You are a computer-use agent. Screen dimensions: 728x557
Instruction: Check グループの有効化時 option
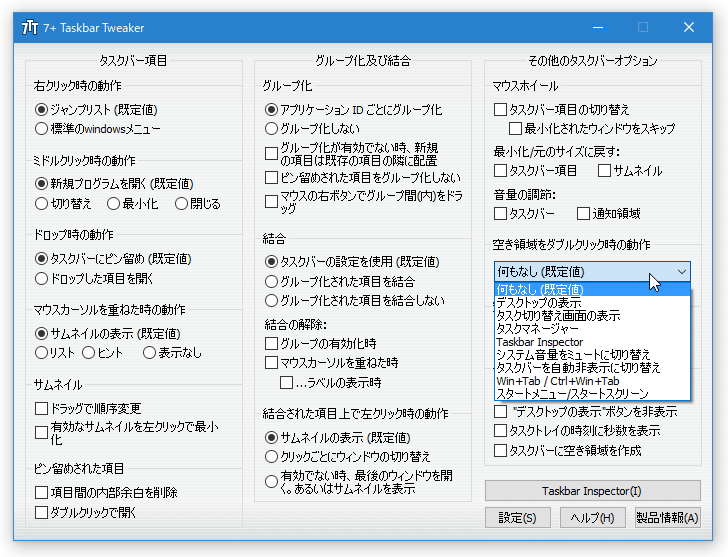pos(271,343)
